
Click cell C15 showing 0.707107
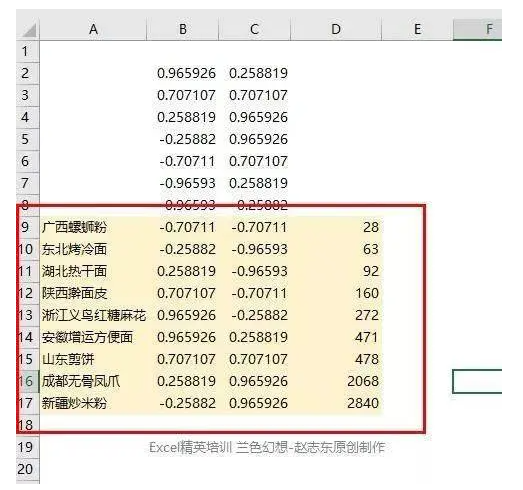pyautogui.click(x=254, y=360)
